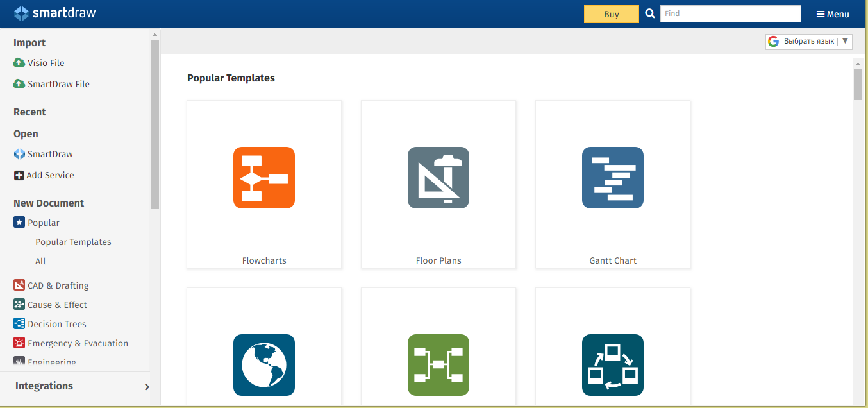Open the Emergency & Evacuation category
Image resolution: width=868 pixels, height=408 pixels.
pyautogui.click(x=78, y=343)
